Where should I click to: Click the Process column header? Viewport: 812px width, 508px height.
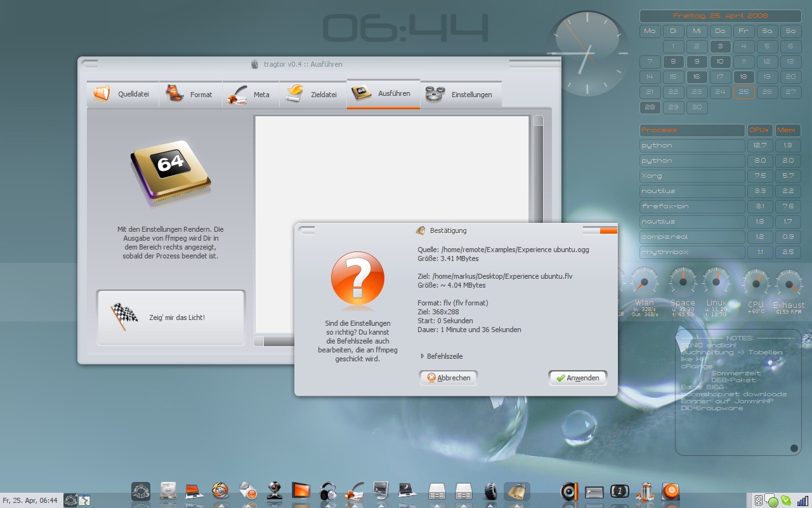[692, 130]
